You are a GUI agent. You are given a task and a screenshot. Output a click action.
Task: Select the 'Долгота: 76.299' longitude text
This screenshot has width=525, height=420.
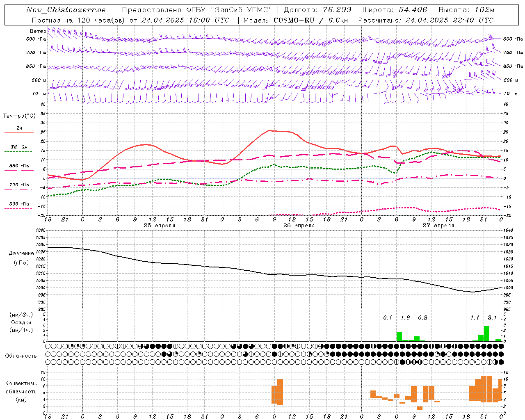pyautogui.click(x=317, y=10)
